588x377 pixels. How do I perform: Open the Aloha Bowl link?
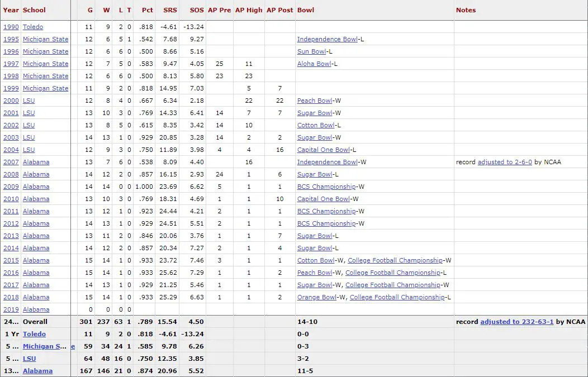pyautogui.click(x=314, y=64)
